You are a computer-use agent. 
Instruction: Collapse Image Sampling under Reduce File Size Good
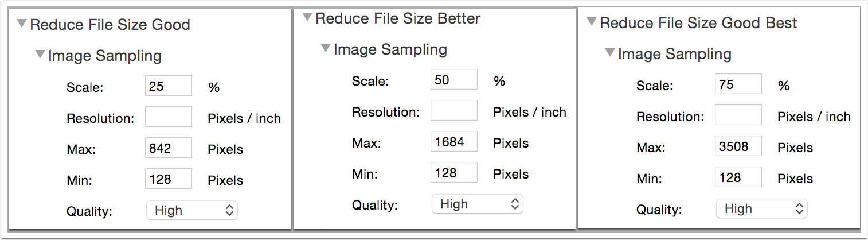point(40,55)
